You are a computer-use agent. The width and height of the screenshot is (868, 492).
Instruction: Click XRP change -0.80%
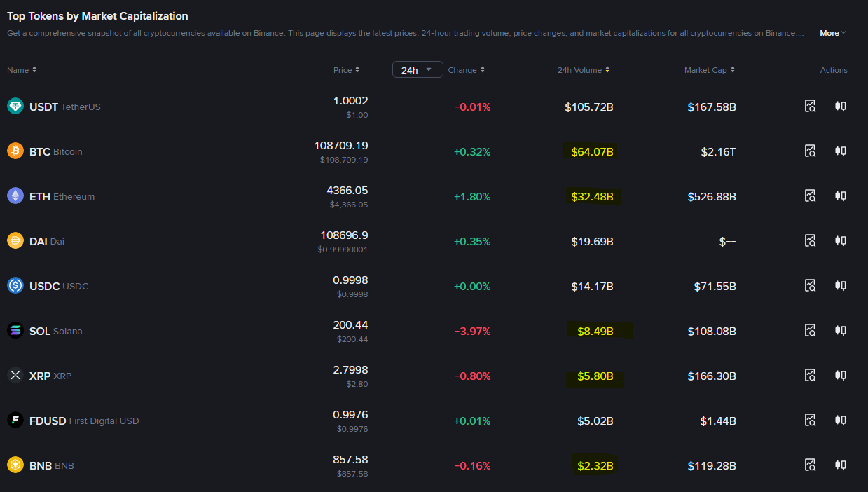(473, 376)
